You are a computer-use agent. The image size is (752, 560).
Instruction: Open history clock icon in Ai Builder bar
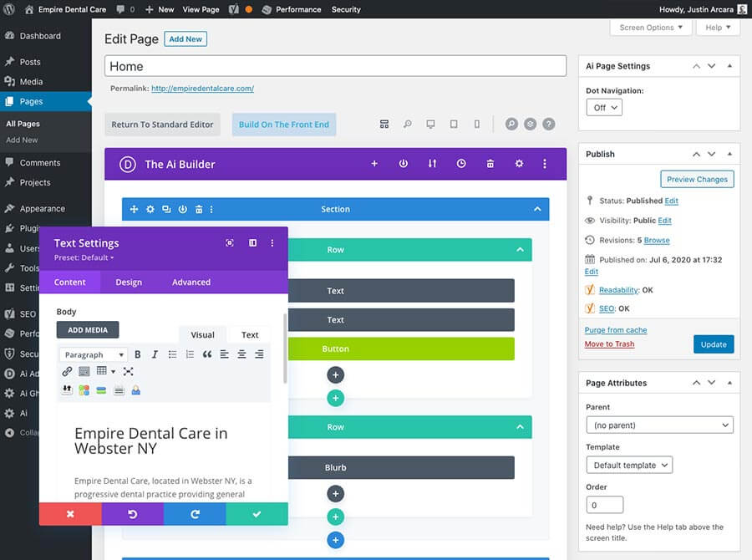tap(461, 164)
